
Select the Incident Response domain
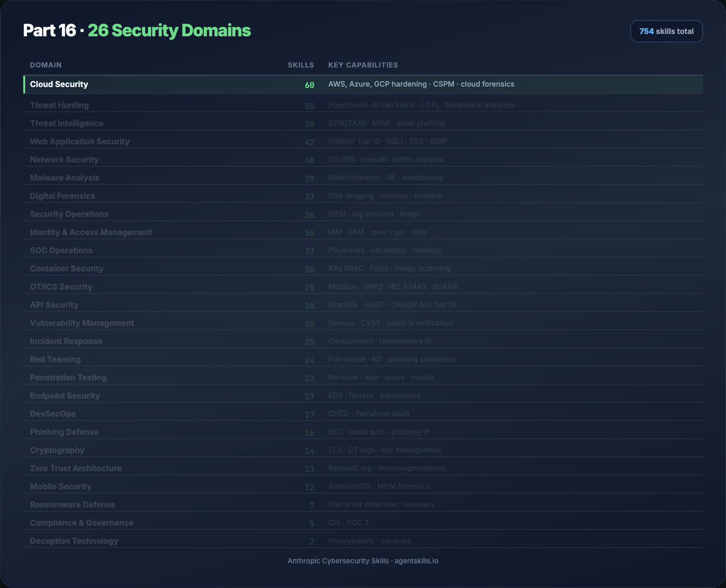pyautogui.click(x=66, y=341)
